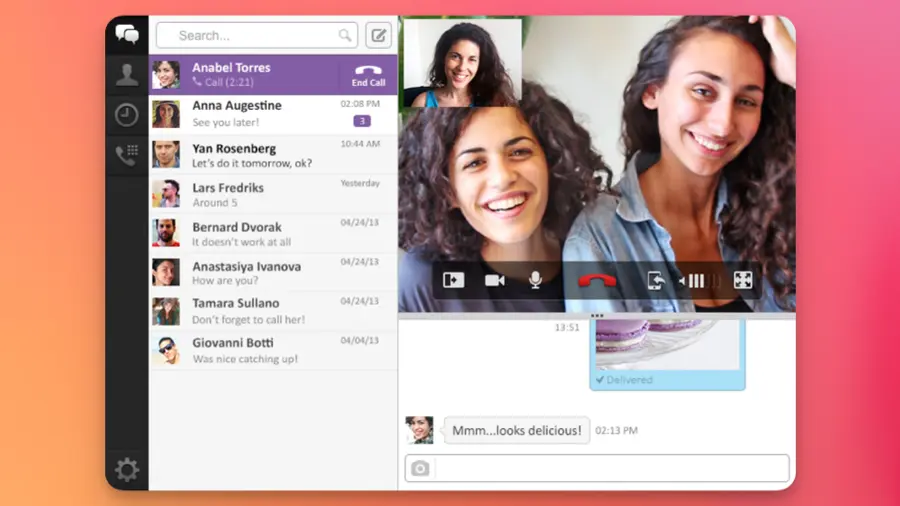Open the conversations chat bubbles tab
The height and width of the screenshot is (506, 900).
pyautogui.click(x=127, y=34)
